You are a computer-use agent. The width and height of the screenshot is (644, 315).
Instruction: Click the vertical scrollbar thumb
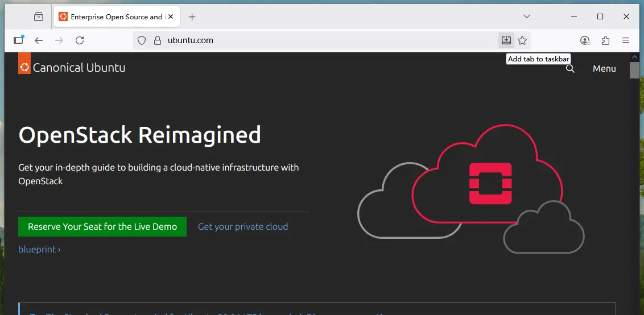pyautogui.click(x=635, y=71)
